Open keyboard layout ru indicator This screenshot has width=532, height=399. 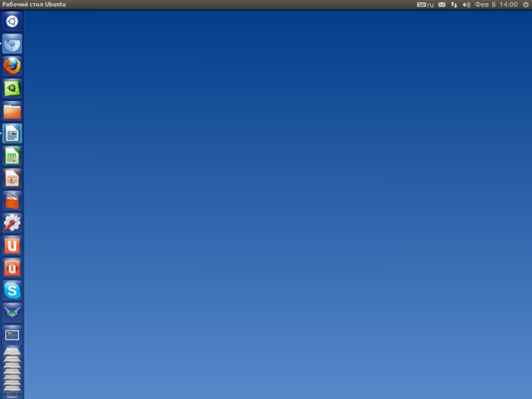tap(426, 5)
